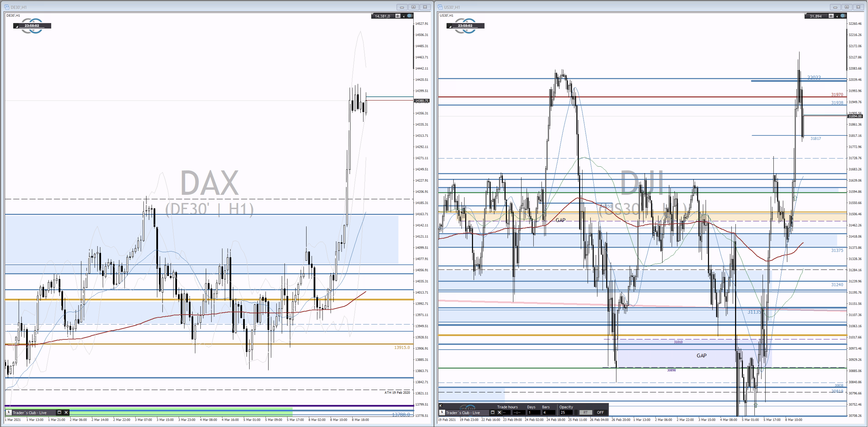The height and width of the screenshot is (427, 868).
Task: Click the crosshair icon in US30 price panel
Action: 831,16
